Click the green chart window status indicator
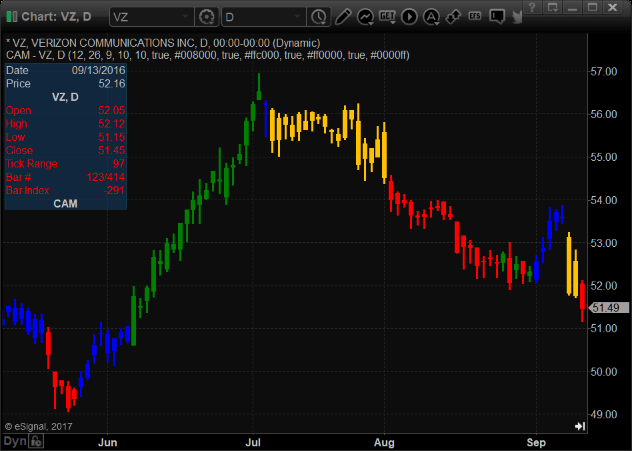Viewport: 632px width, 451px height. point(12,17)
